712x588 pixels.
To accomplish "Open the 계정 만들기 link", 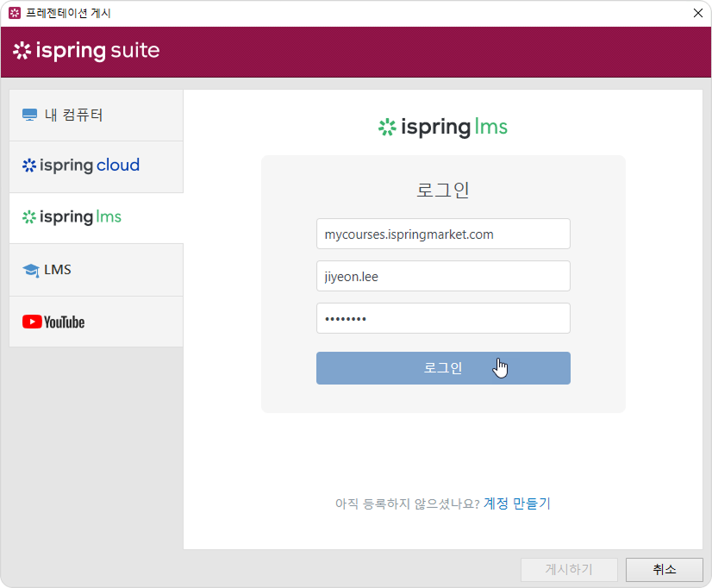I will point(516,504).
